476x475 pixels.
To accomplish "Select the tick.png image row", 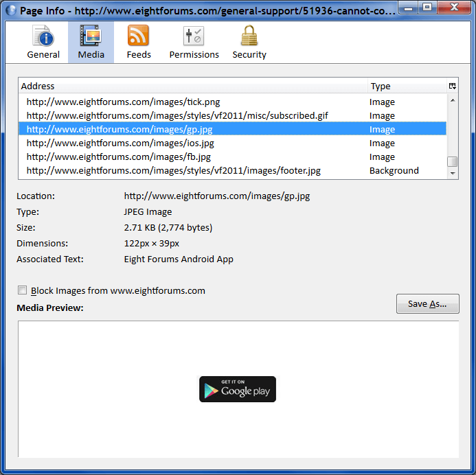I will [x=233, y=102].
